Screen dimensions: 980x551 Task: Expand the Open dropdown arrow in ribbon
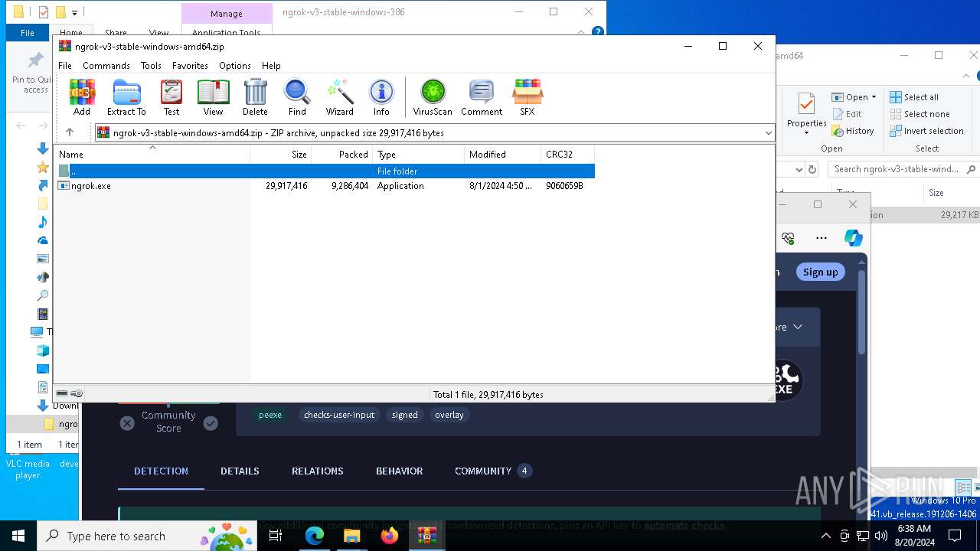tap(874, 97)
